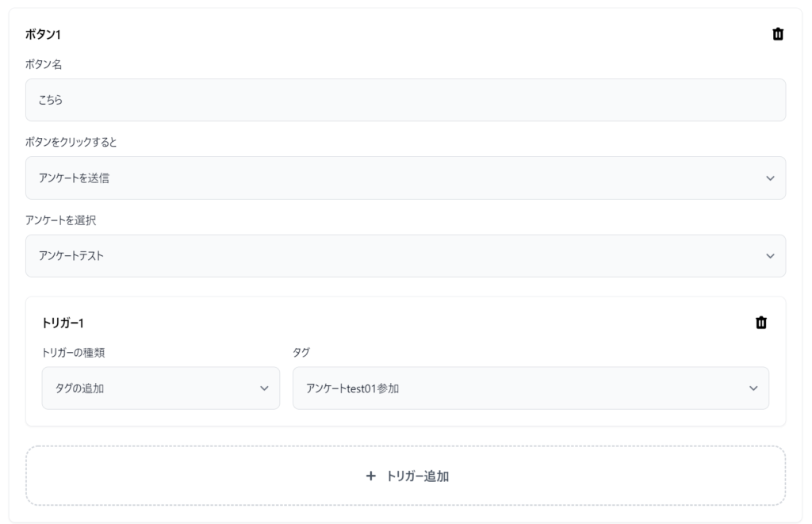
Task: Open the トリガーの種類 dropdown showing タグの追加
Action: tap(161, 388)
